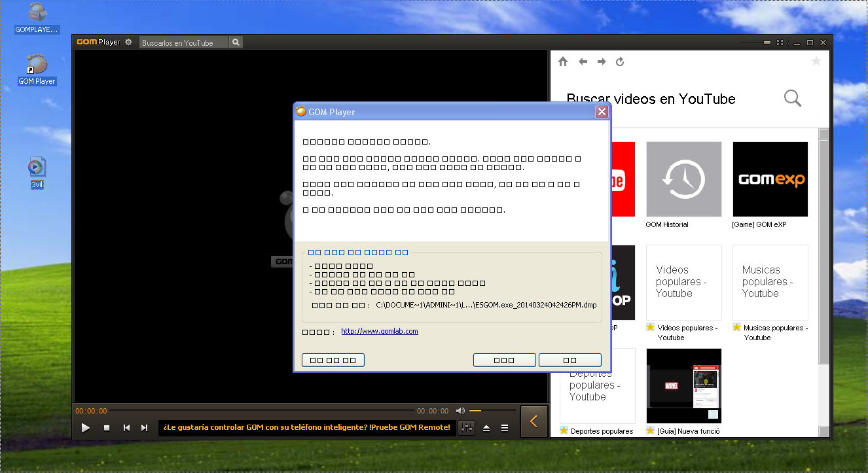Focus the 'Buscarlos en YouTube' search field
The image size is (868, 473).
click(184, 43)
